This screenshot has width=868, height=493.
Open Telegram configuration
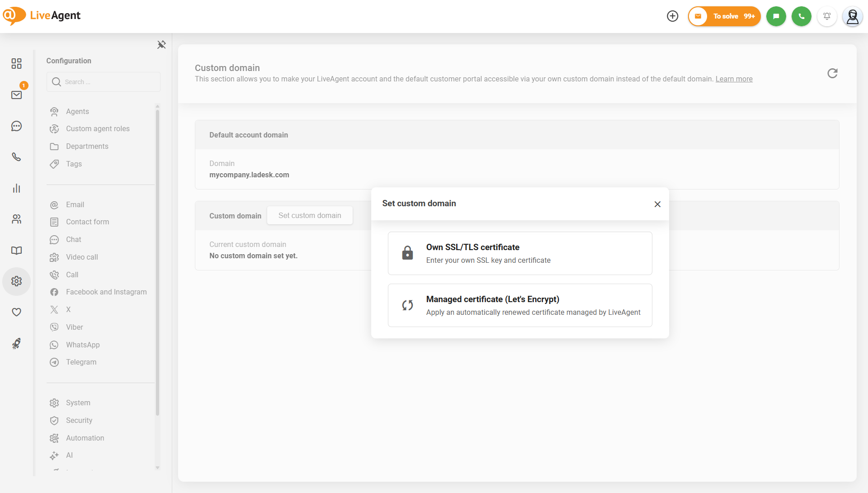coord(81,362)
